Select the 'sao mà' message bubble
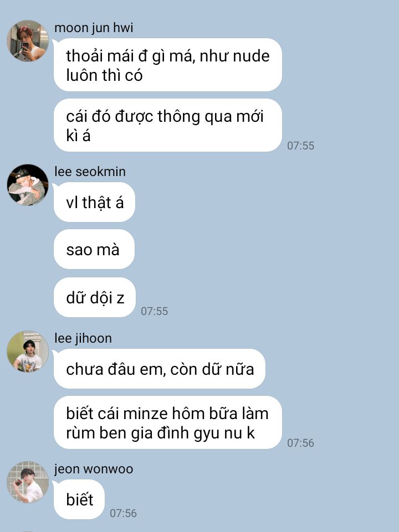The width and height of the screenshot is (399, 532). [94, 249]
